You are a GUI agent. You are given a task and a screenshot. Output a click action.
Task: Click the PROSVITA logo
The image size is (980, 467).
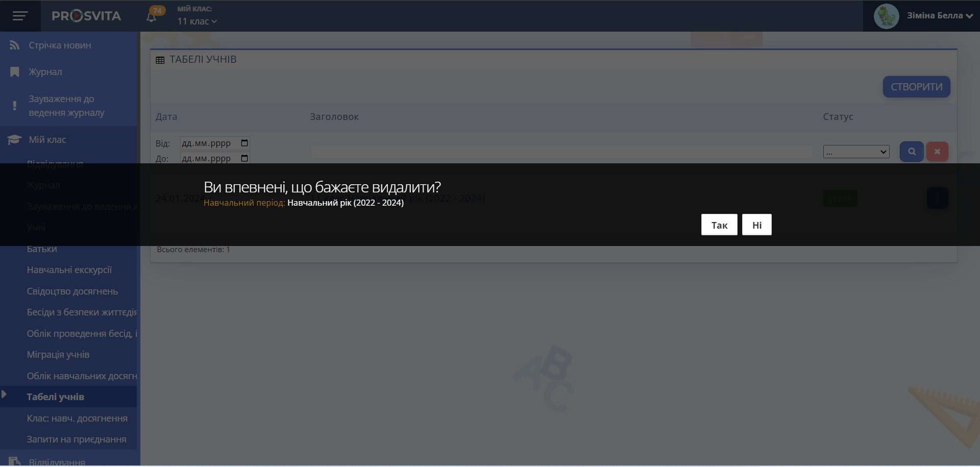click(86, 16)
